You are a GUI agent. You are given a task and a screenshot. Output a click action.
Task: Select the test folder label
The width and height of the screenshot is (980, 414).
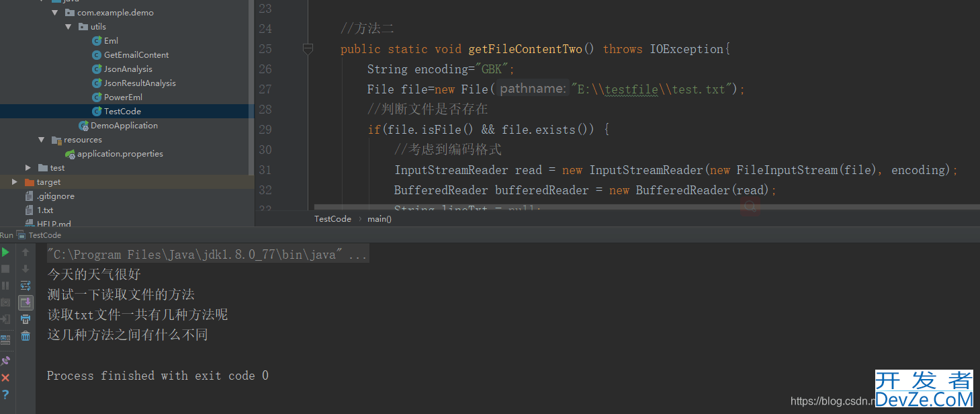point(57,168)
